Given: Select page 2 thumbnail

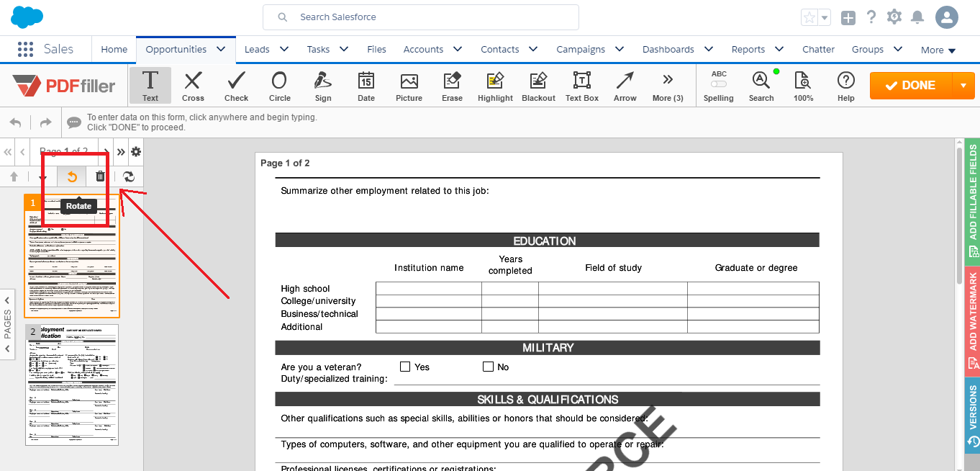Looking at the screenshot, I should click(72, 385).
